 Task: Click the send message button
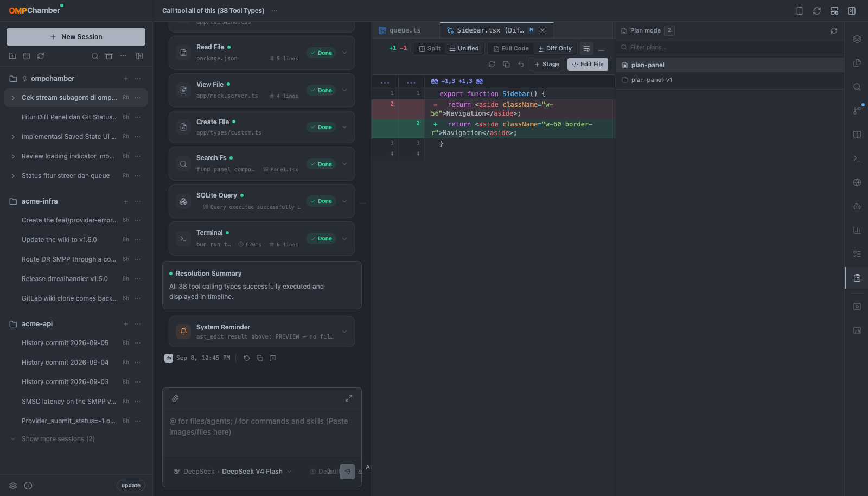(347, 472)
